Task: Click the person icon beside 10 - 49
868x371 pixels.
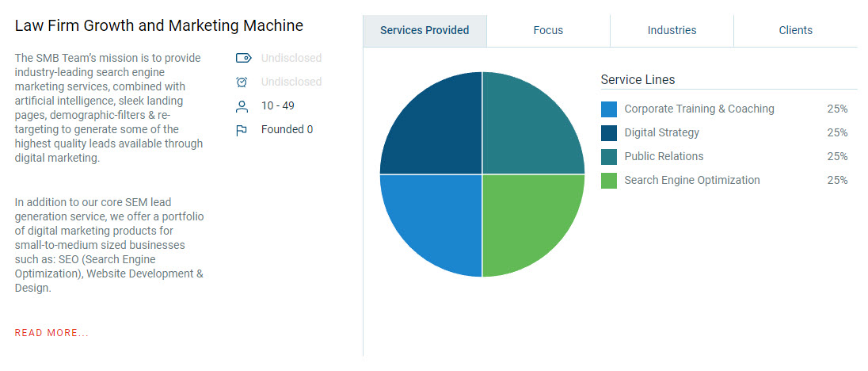Action: point(242,105)
